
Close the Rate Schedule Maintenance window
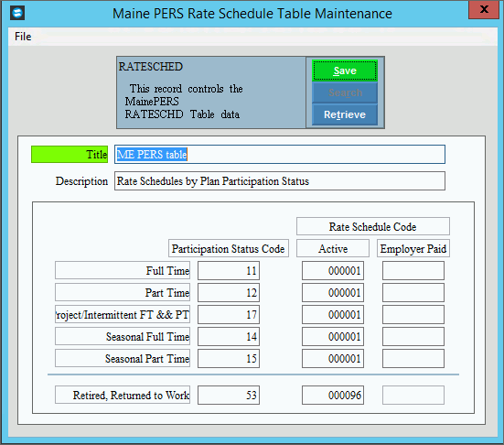[x=484, y=9]
